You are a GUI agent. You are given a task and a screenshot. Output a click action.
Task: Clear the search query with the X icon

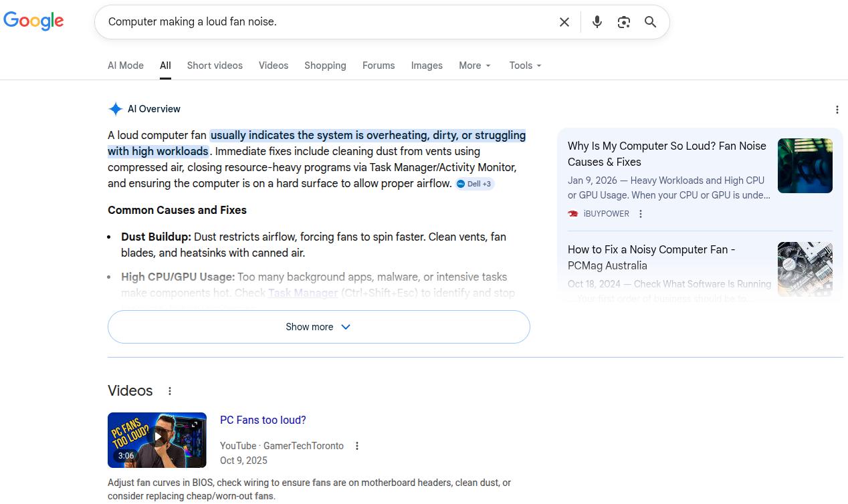coord(564,21)
